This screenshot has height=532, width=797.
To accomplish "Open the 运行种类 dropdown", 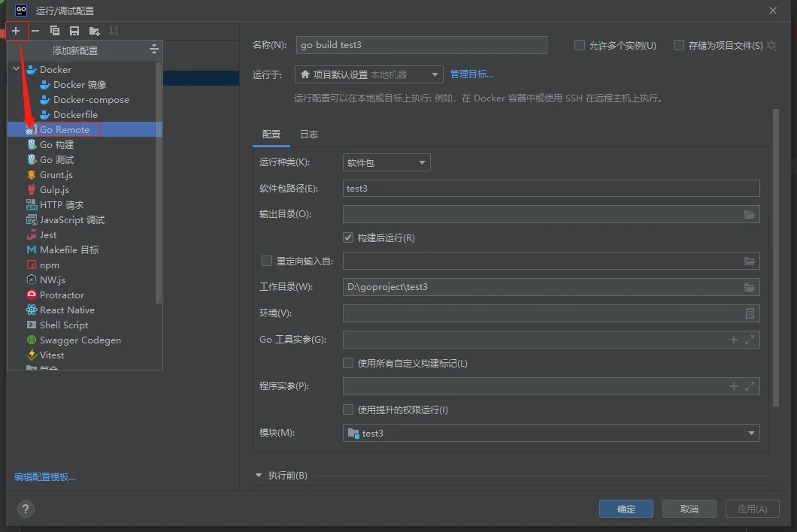I will 386,162.
